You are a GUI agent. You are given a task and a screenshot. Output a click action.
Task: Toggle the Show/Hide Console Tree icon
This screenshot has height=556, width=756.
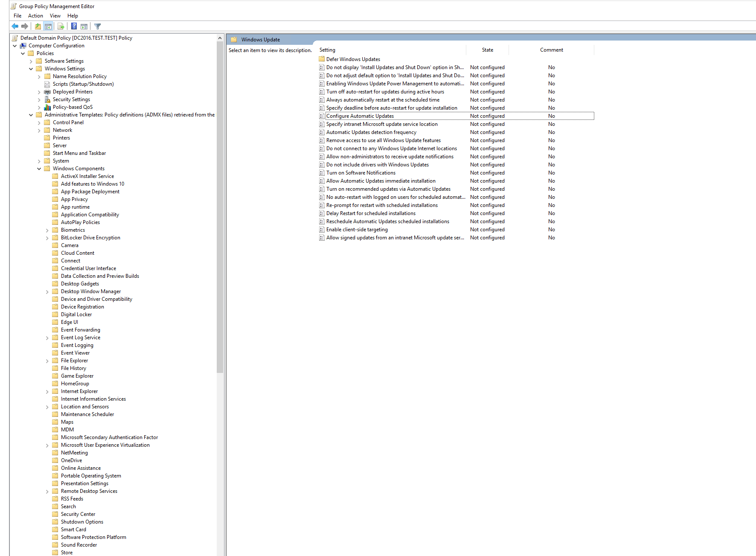coord(48,26)
